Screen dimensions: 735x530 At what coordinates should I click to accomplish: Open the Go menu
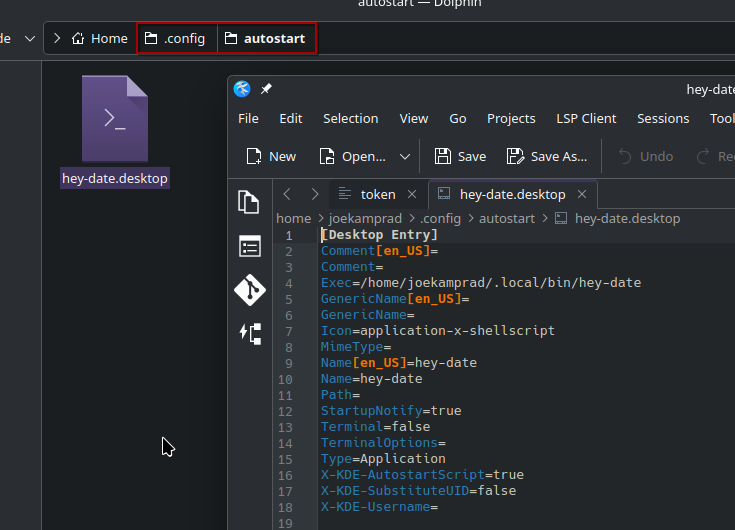point(458,119)
